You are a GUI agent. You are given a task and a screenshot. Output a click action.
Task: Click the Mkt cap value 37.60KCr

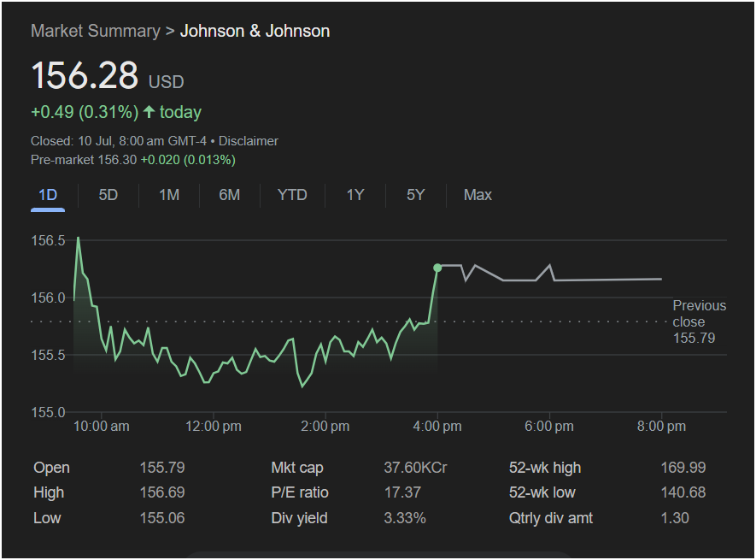(416, 468)
